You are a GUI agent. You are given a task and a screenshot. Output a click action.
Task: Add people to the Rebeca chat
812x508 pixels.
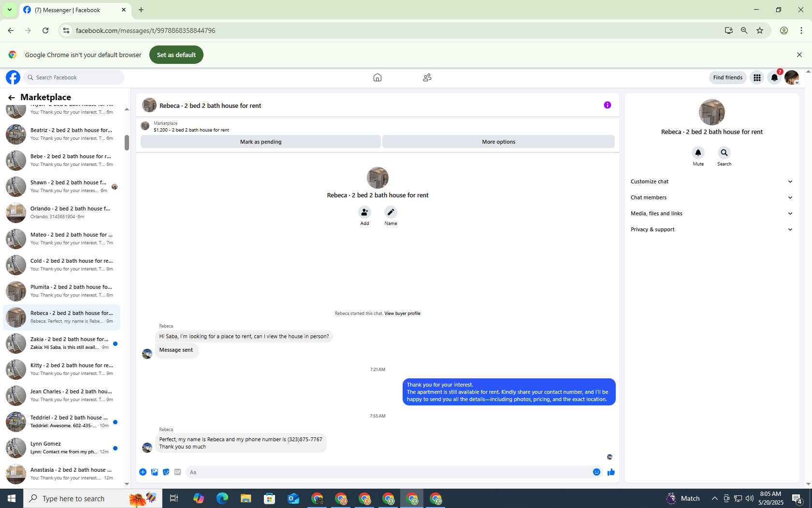point(364,212)
